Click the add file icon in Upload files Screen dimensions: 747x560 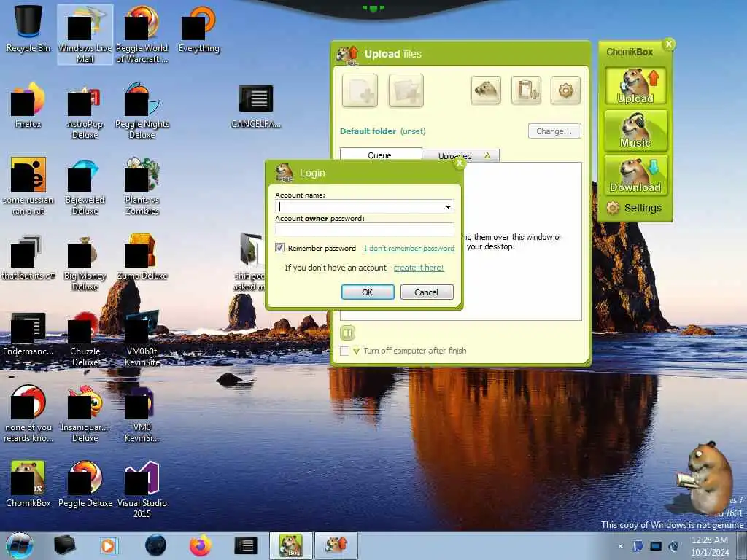pyautogui.click(x=360, y=90)
